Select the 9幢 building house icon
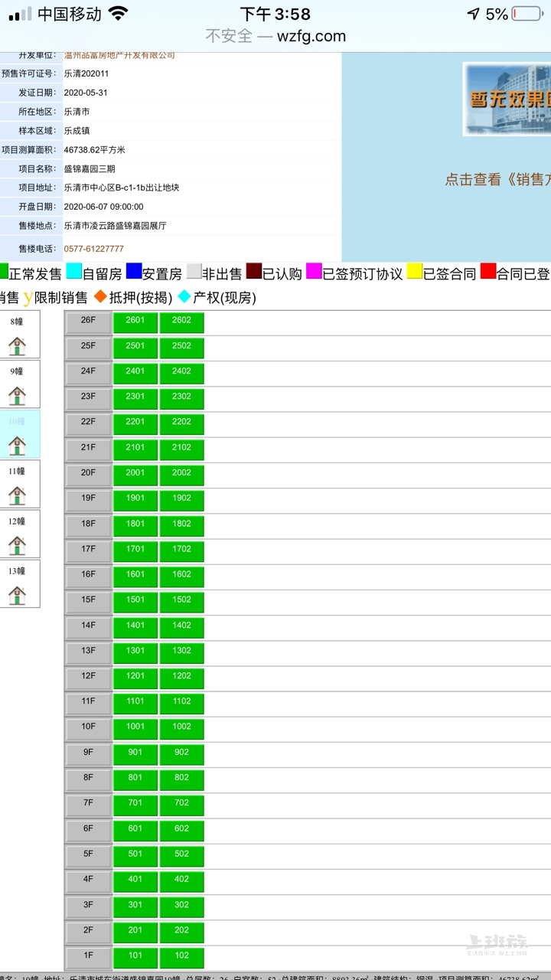The height and width of the screenshot is (980, 551). [17, 396]
